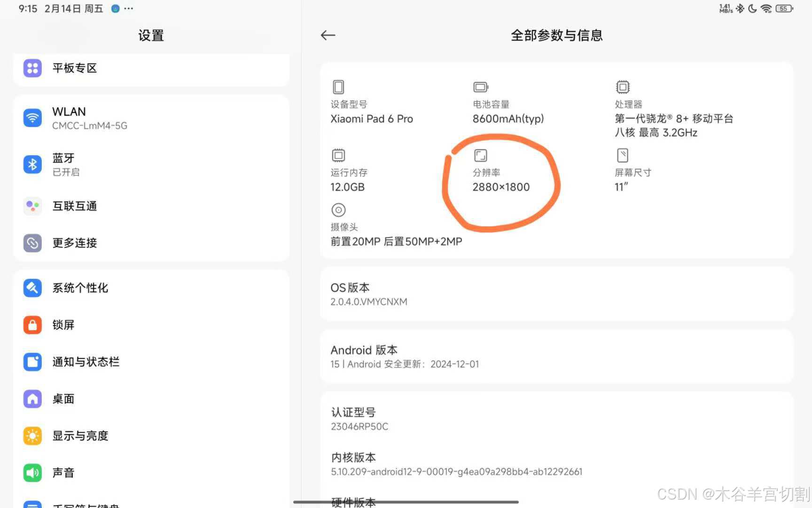
Task: Select the 第一代骁龙 8+ 移动平台 text
Action: point(674,119)
